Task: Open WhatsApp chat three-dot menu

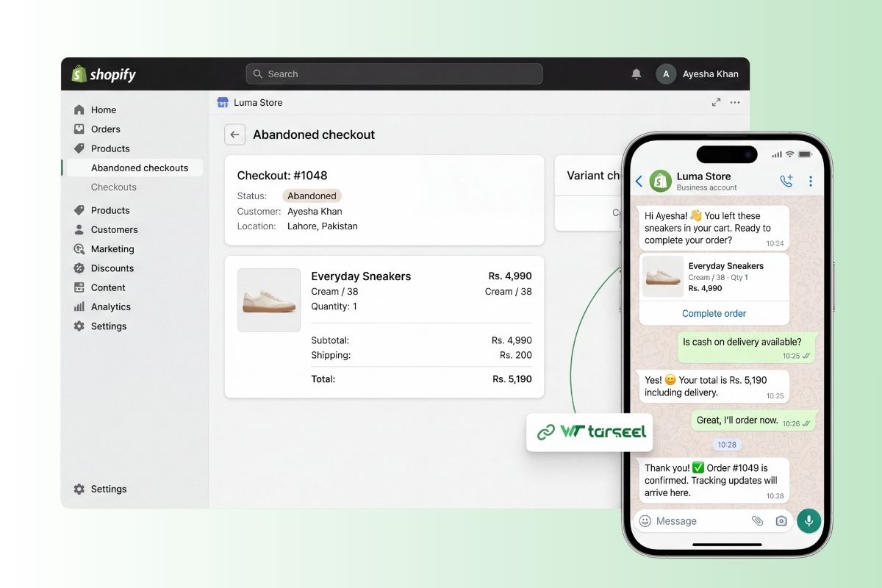Action: 811,181
